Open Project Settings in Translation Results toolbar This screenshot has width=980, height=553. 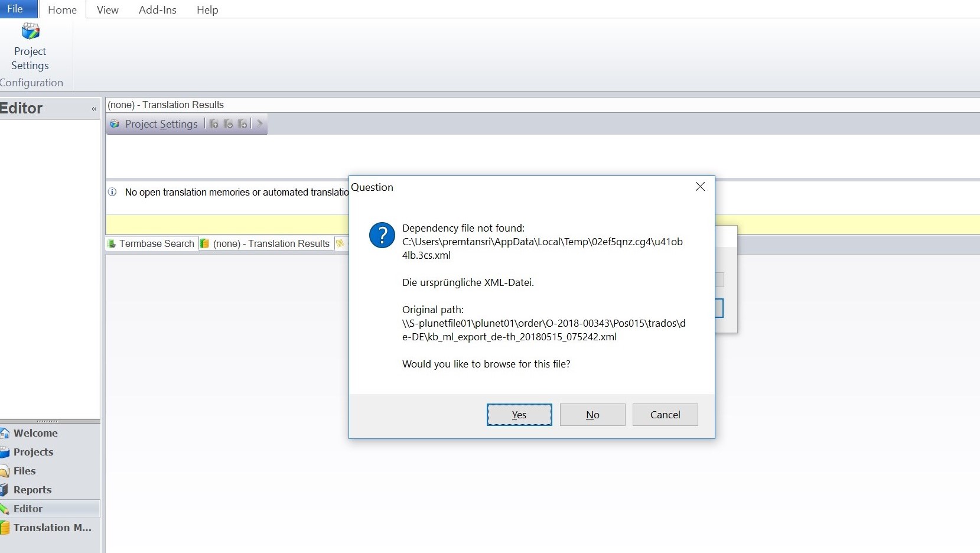coord(155,124)
